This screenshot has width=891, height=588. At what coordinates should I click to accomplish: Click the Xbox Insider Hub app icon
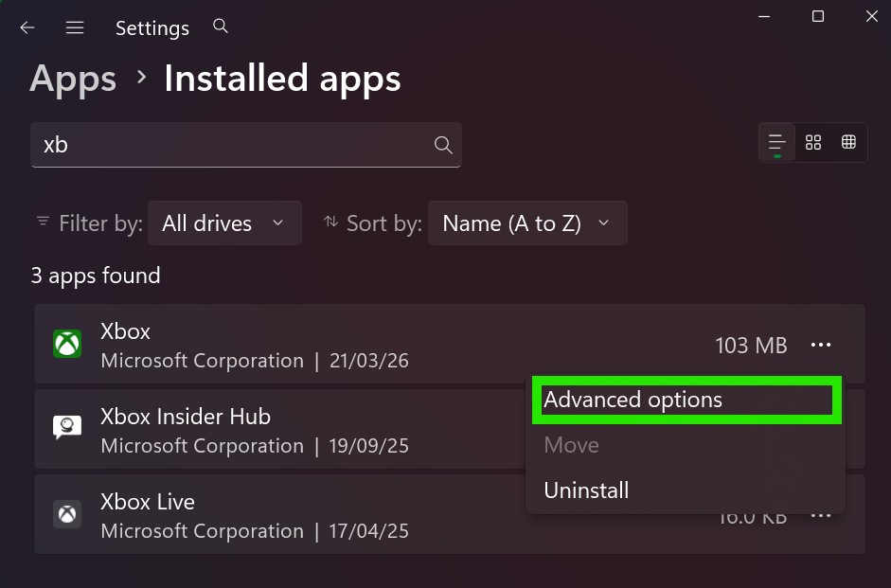tap(67, 429)
